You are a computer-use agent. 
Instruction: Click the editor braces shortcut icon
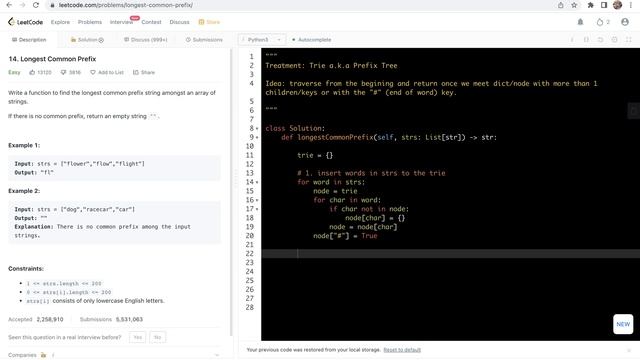click(x=586, y=40)
